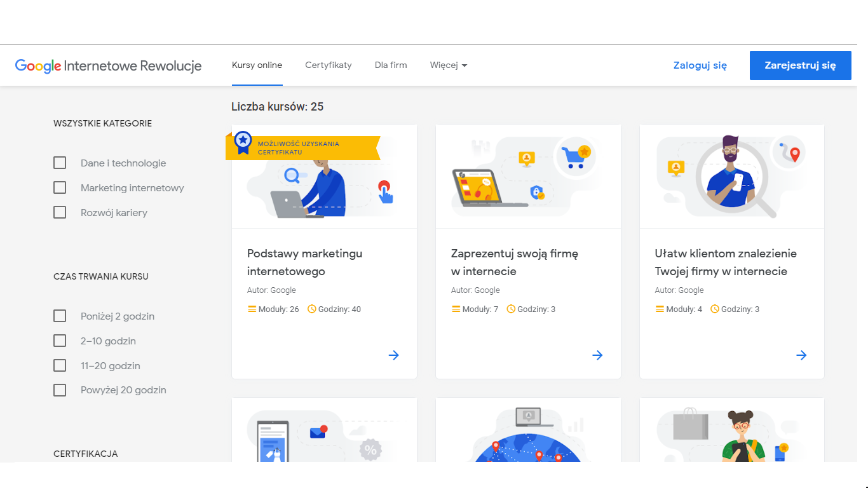Open the Zaprezentuj swoją firmę course illustration
This screenshot has height=488, width=868.
(528, 177)
